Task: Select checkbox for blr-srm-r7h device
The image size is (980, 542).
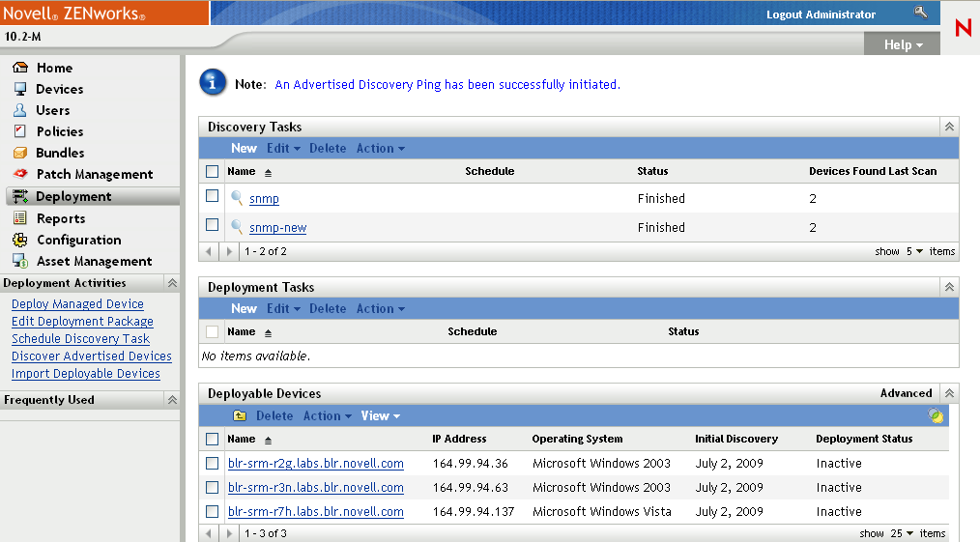Action: (213, 511)
